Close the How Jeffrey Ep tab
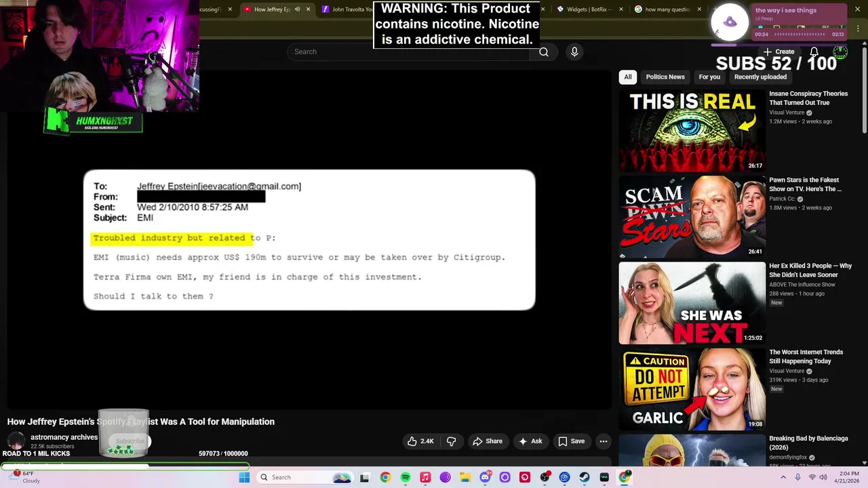The height and width of the screenshot is (488, 868). 308,9
